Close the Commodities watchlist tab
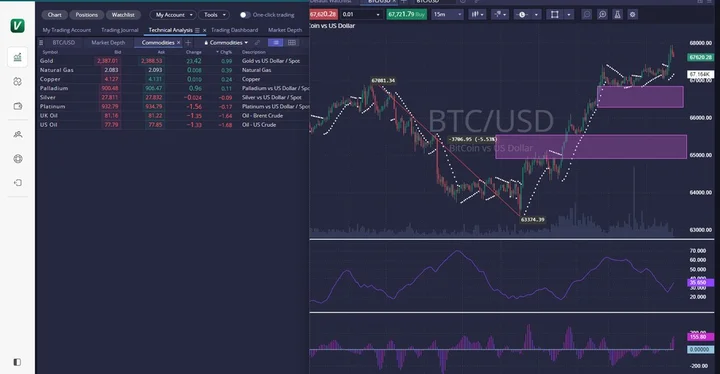 coord(178,42)
